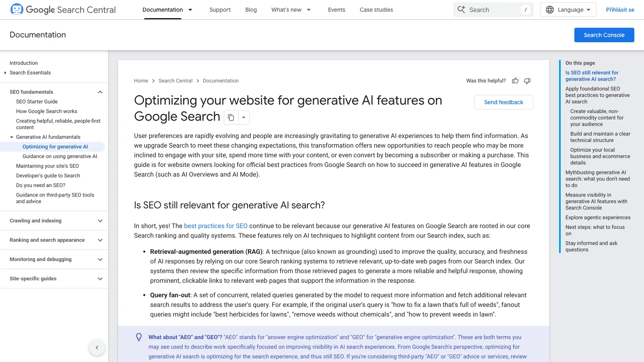Copy page using the copy icon

pyautogui.click(x=231, y=117)
